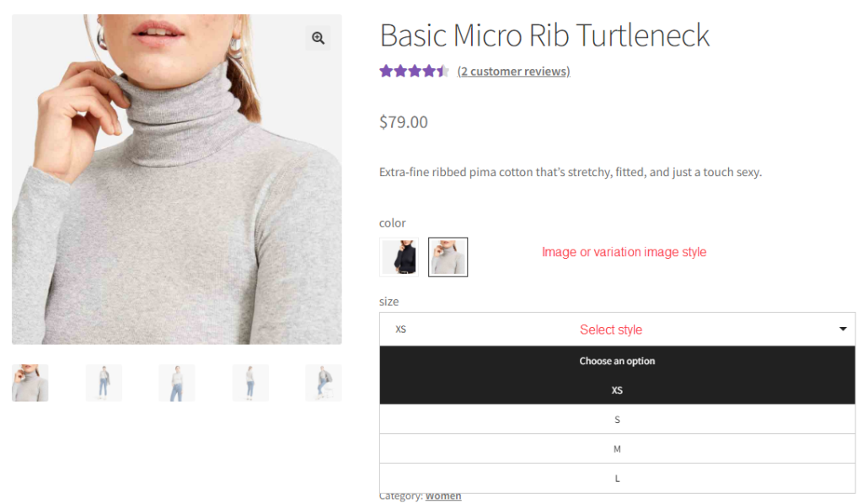Click the product title Basic Micro Rib Turtleneck

[x=544, y=35]
